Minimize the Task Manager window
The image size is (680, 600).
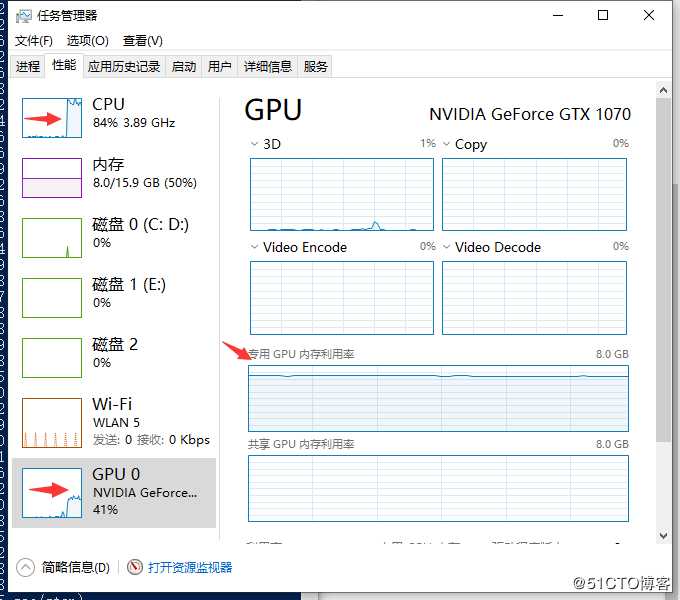click(x=558, y=16)
